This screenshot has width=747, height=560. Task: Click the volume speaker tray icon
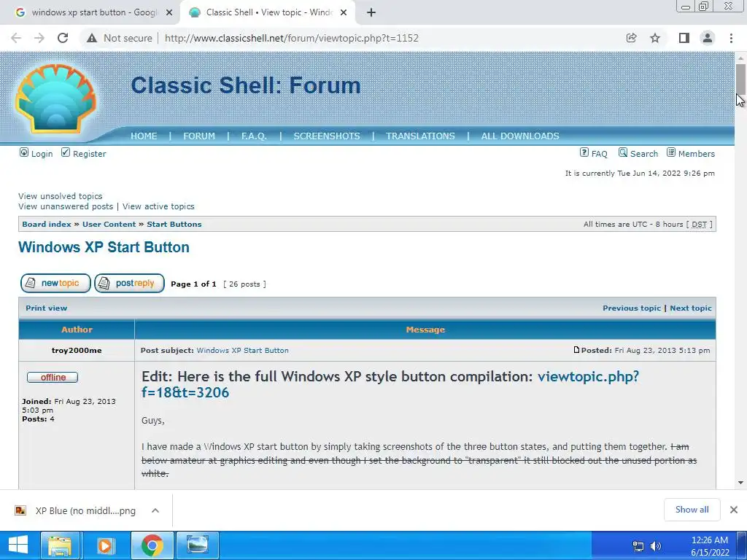[656, 546]
